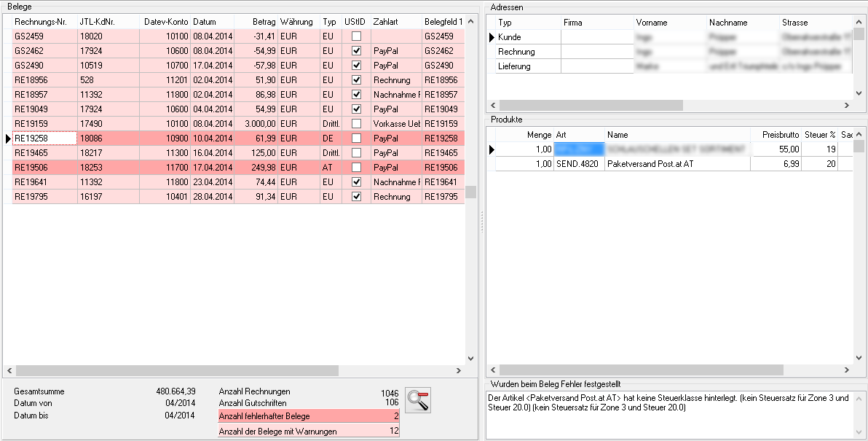This screenshot has width=868, height=441.
Task: Click the Adressen panel scroll-up arrow
Action: [x=859, y=22]
